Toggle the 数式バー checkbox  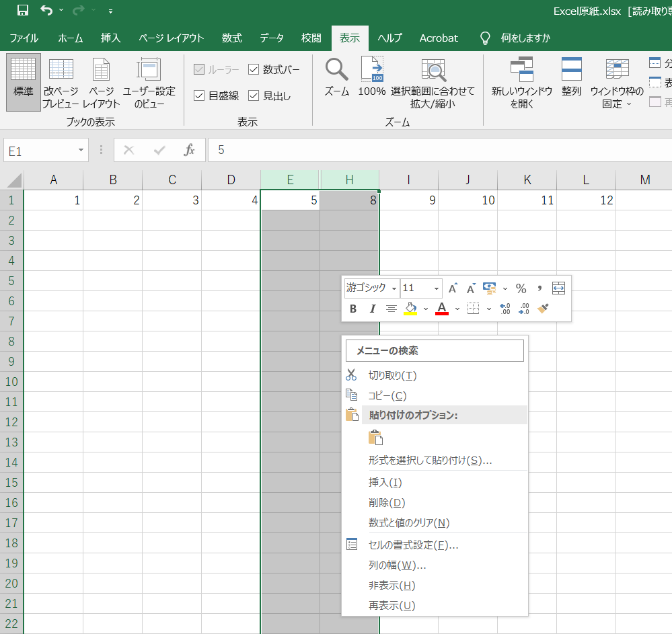254,69
